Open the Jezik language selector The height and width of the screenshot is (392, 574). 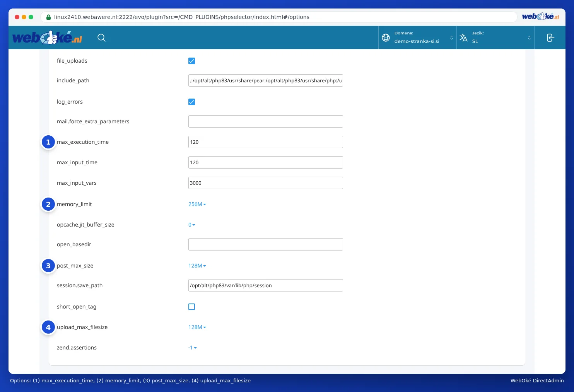[495, 37]
